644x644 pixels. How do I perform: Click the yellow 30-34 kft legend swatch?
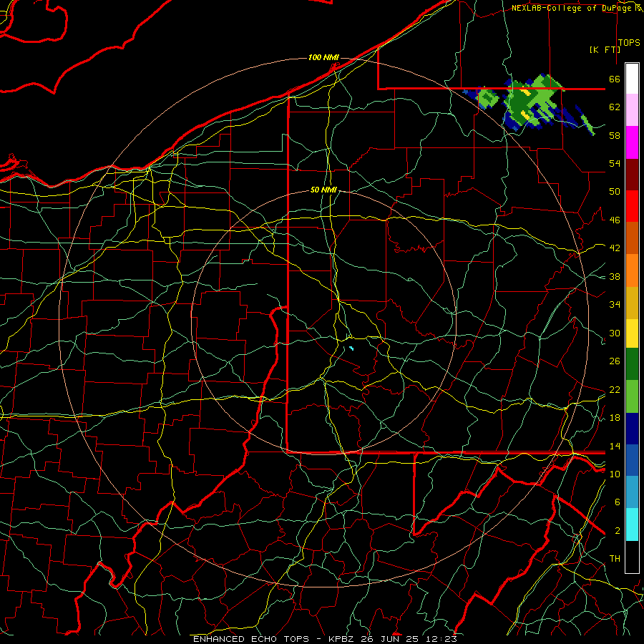pos(632,333)
